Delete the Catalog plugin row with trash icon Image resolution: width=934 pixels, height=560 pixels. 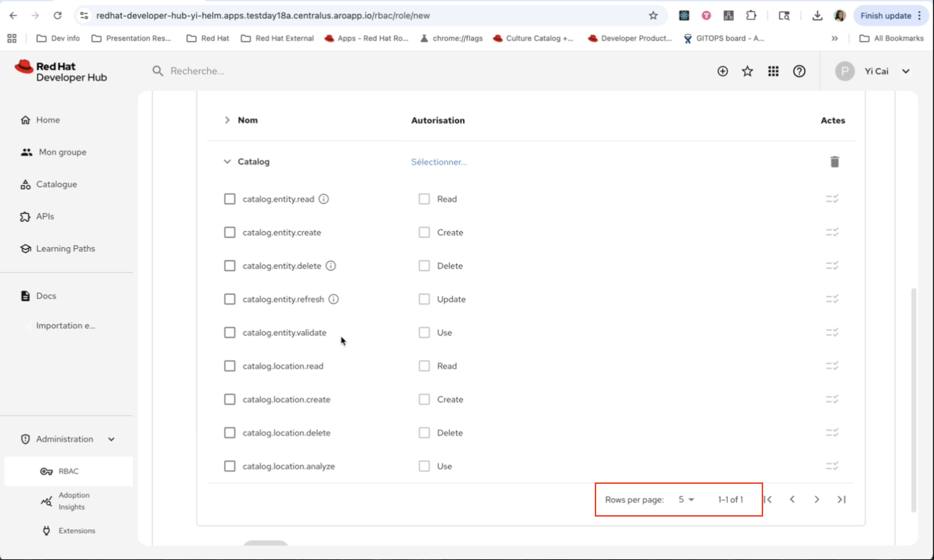coord(834,162)
